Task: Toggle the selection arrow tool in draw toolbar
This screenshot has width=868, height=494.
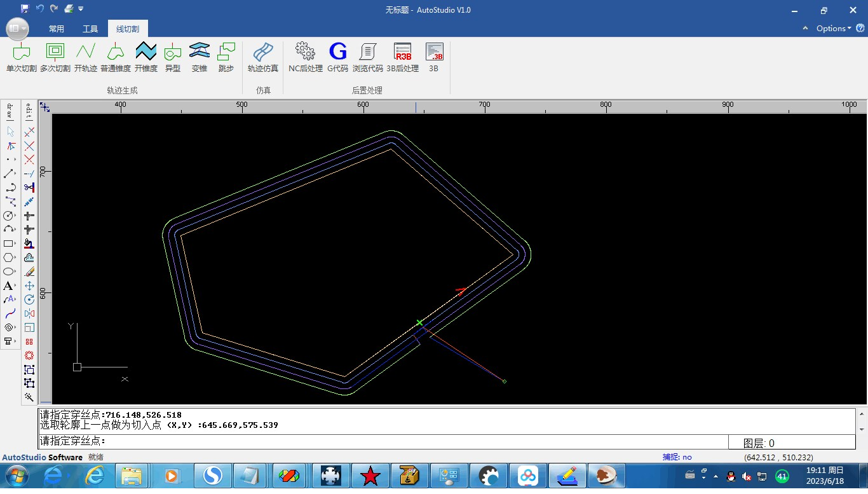Action: (10, 132)
